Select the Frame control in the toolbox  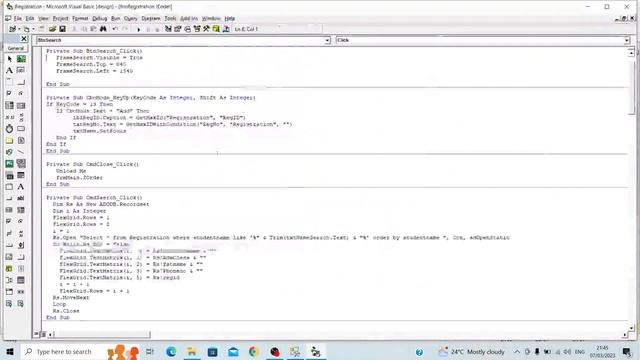click(9, 82)
